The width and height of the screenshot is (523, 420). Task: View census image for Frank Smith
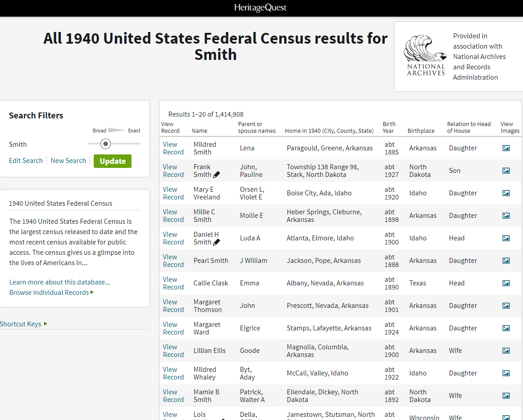pyautogui.click(x=506, y=171)
